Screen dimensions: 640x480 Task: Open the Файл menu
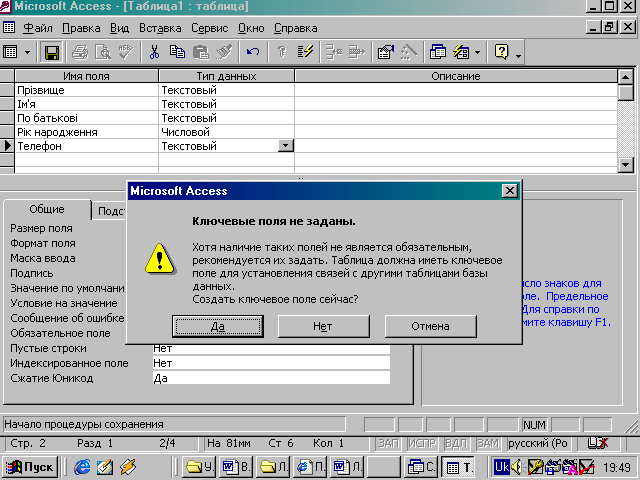[38, 28]
